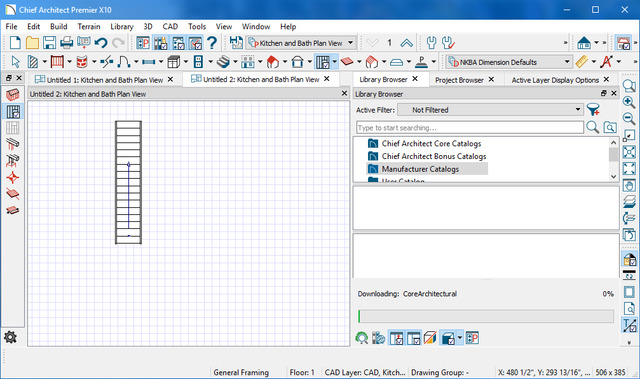
Task: Open the Active Filter Not Filtered combo box
Action: 490,110
